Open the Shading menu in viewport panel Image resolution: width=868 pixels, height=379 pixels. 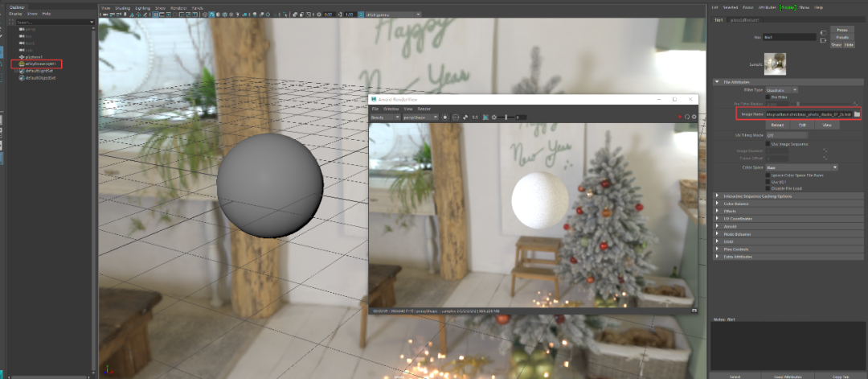122,8
